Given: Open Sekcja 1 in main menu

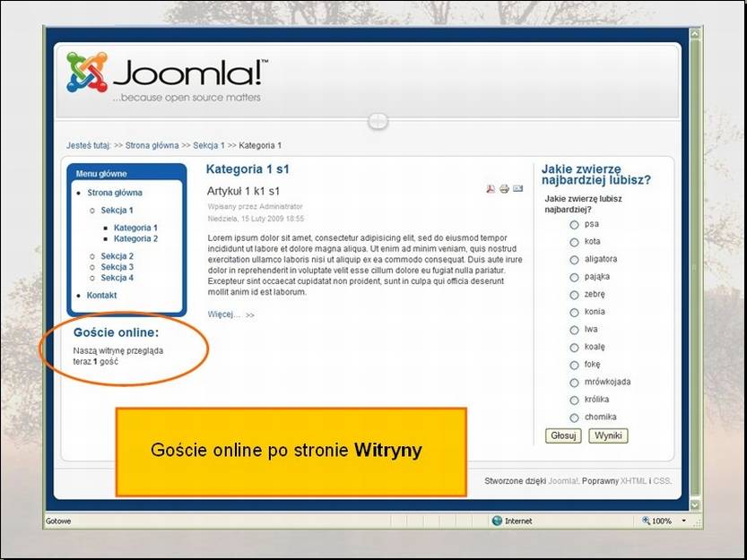Looking at the screenshot, I should coord(117,211).
